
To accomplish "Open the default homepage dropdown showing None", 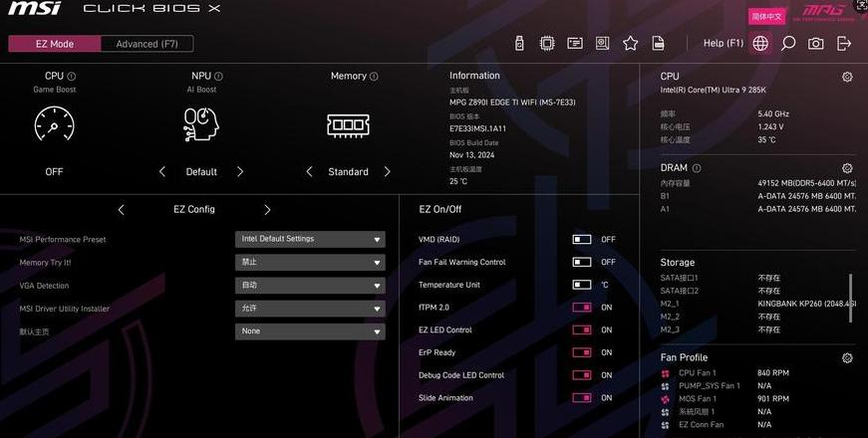I will click(310, 331).
